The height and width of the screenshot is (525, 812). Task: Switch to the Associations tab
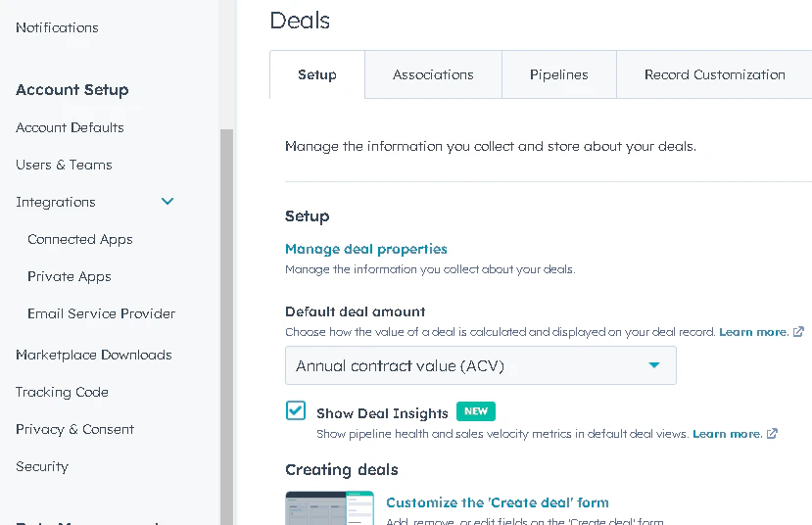433,74
